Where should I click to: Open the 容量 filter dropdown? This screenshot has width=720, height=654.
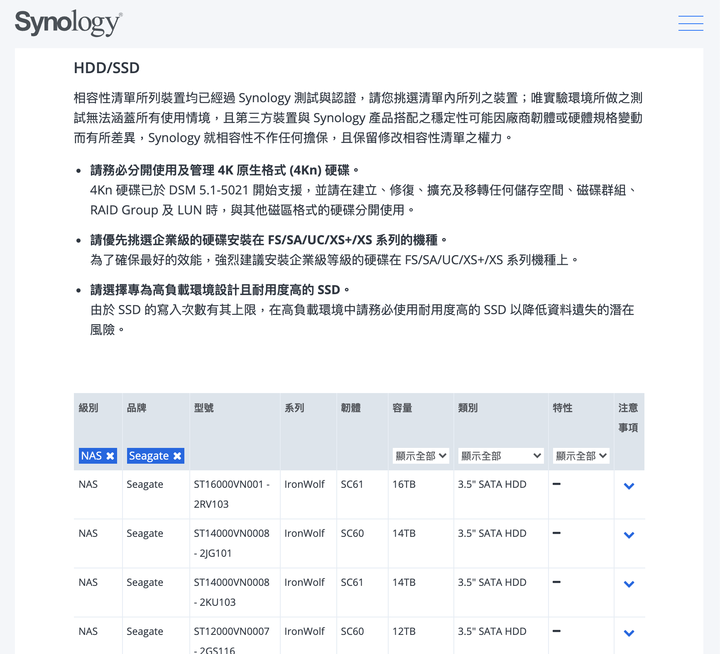tap(421, 456)
